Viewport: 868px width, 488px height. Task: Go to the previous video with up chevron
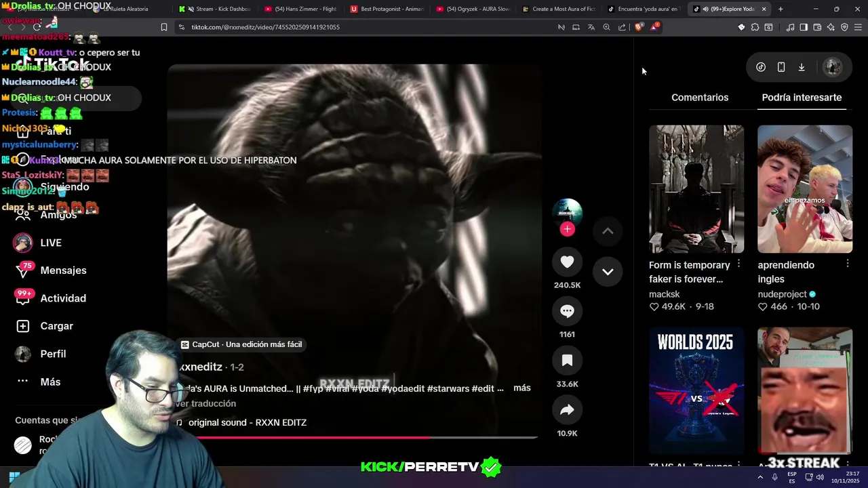coord(608,231)
